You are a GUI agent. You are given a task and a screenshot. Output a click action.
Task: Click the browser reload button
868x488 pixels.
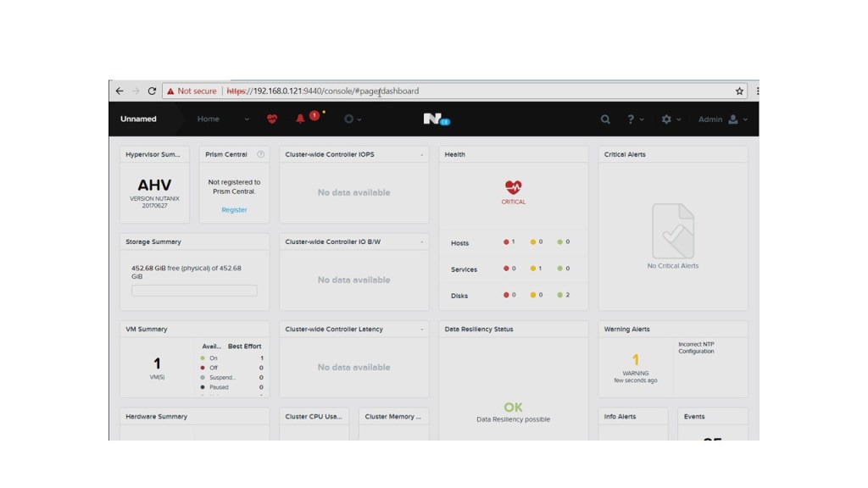coord(152,91)
